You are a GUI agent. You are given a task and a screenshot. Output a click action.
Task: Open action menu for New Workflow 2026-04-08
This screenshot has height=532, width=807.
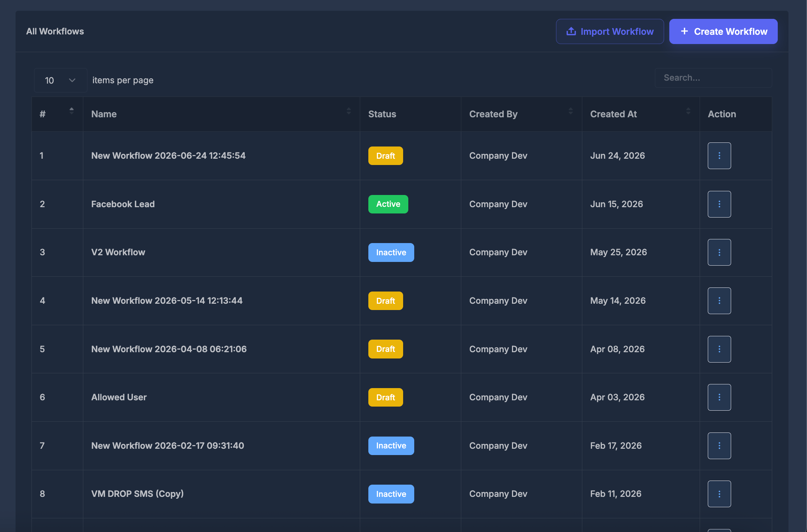click(x=719, y=349)
